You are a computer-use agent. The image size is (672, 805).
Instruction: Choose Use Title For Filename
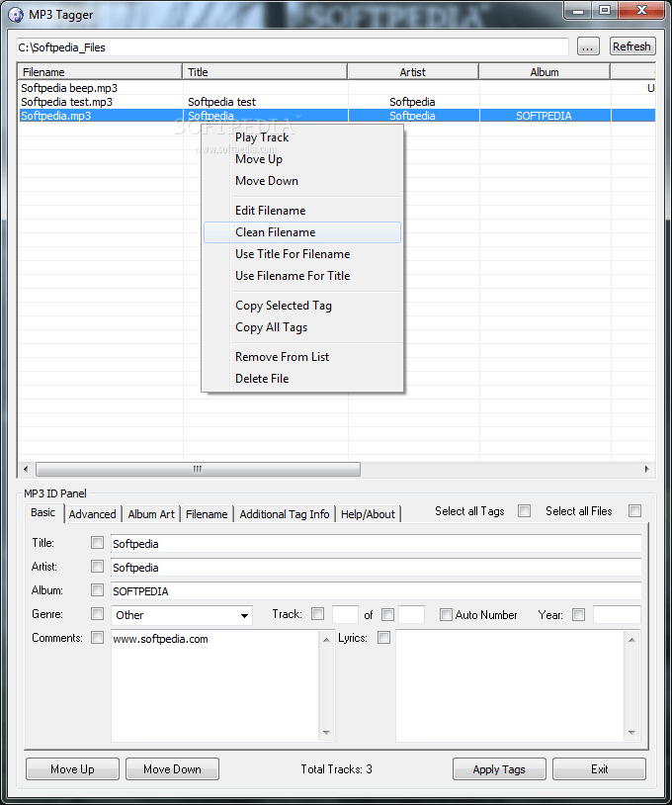(x=301, y=254)
